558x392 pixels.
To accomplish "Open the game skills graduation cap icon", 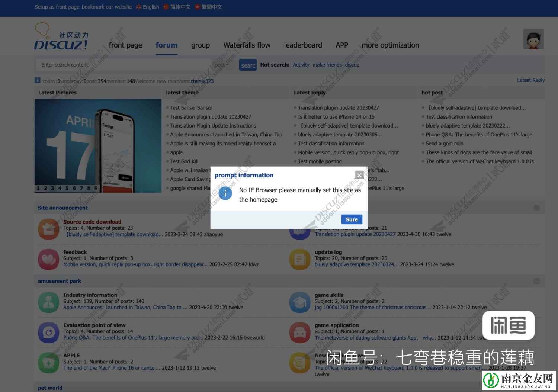I will 300,302.
